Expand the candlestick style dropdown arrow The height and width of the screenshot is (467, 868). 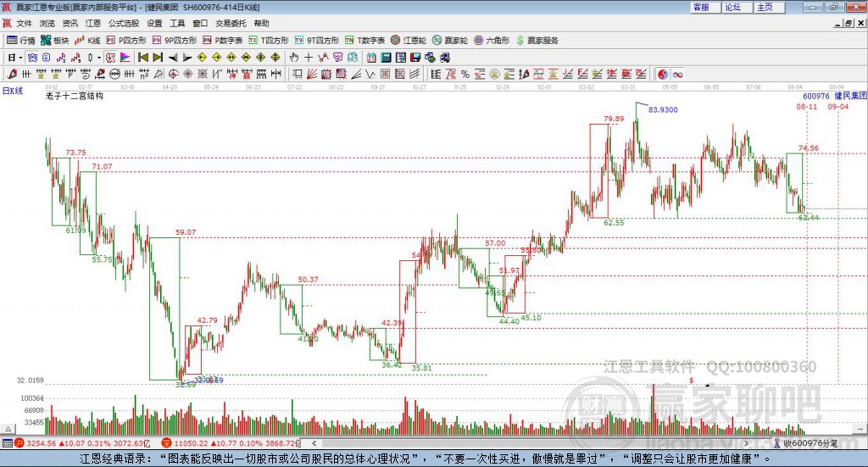point(99,58)
